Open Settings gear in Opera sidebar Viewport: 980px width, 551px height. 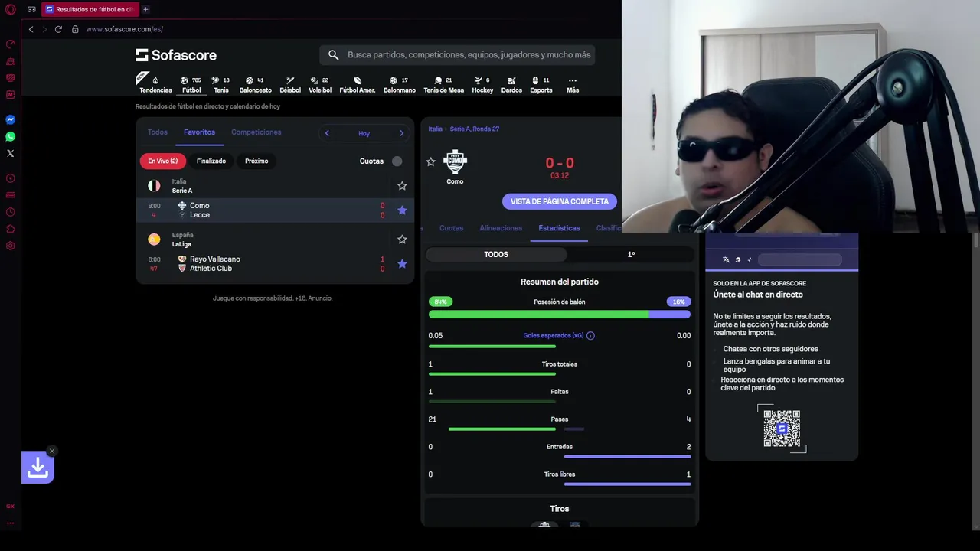[x=11, y=246]
